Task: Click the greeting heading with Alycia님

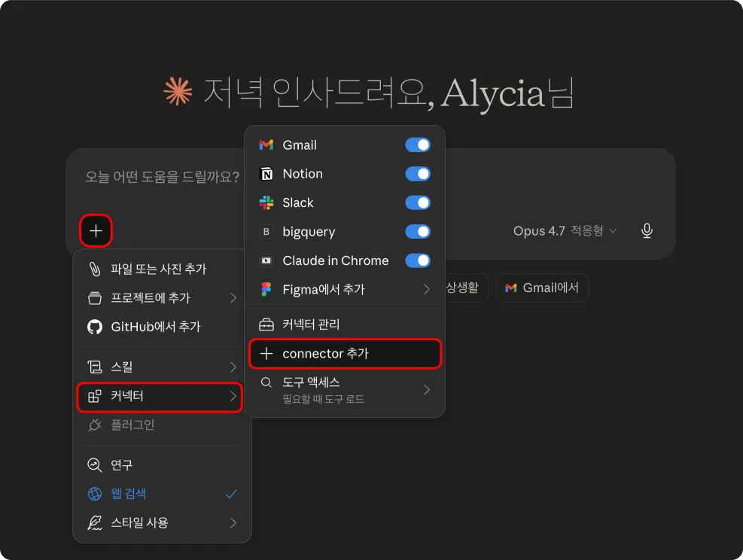Action: coord(389,93)
